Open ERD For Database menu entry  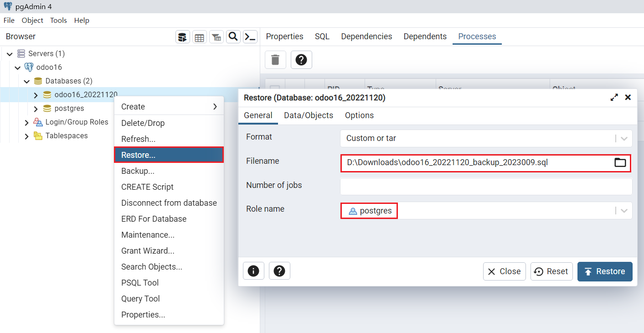pos(169,219)
